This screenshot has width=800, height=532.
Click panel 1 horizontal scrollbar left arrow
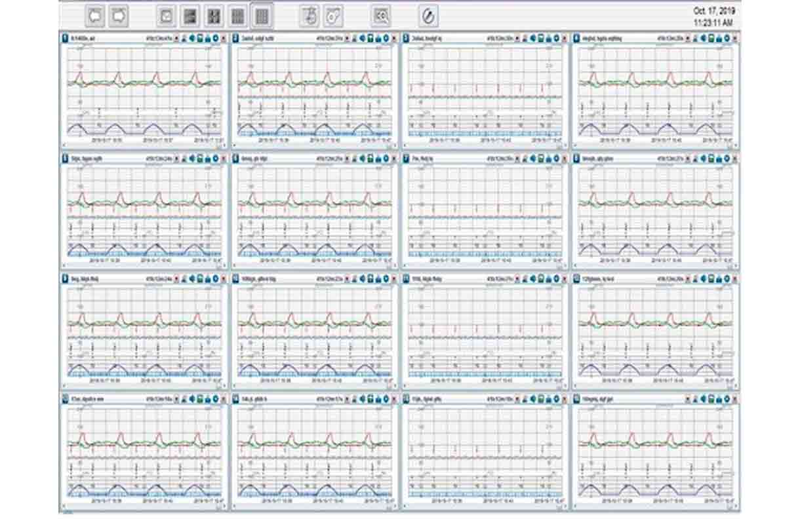[64, 145]
